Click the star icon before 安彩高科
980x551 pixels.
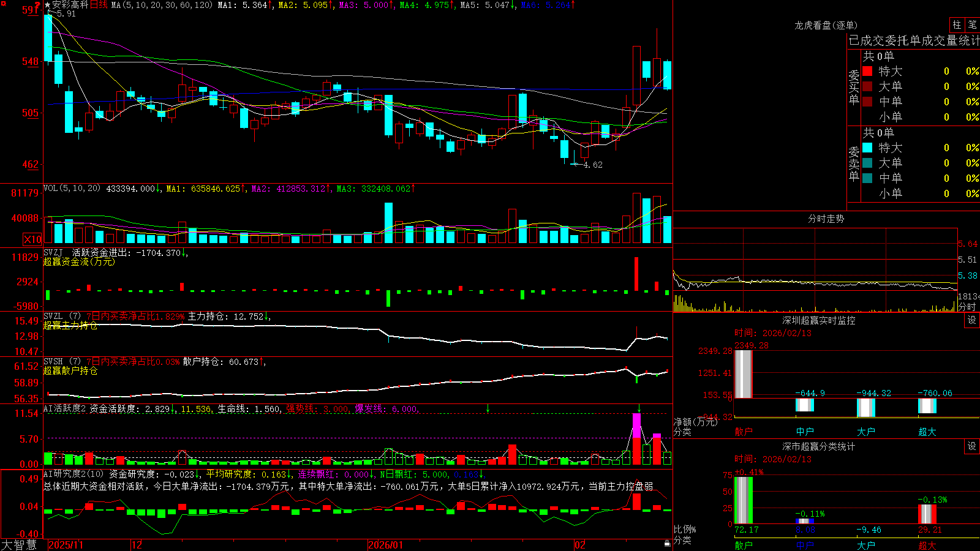pyautogui.click(x=48, y=5)
